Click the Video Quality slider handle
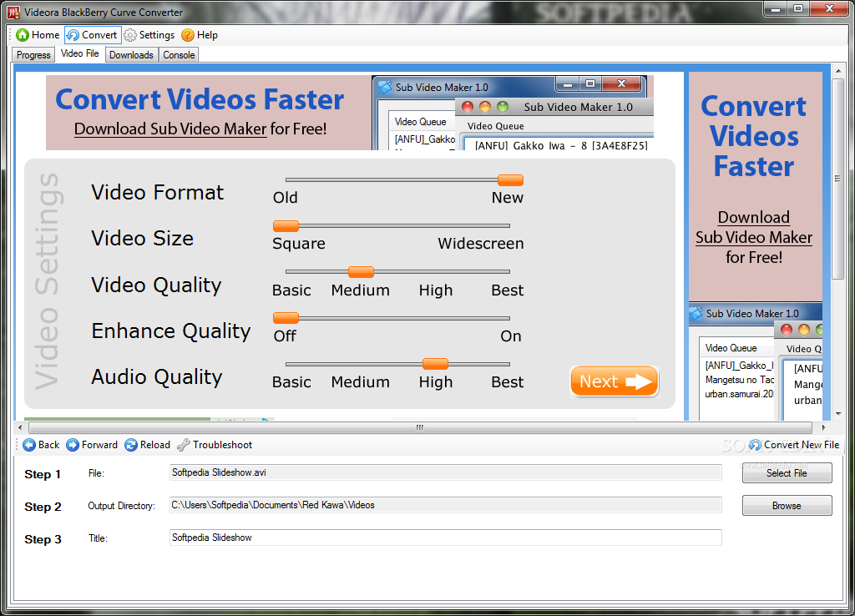This screenshot has width=855, height=616. (361, 271)
